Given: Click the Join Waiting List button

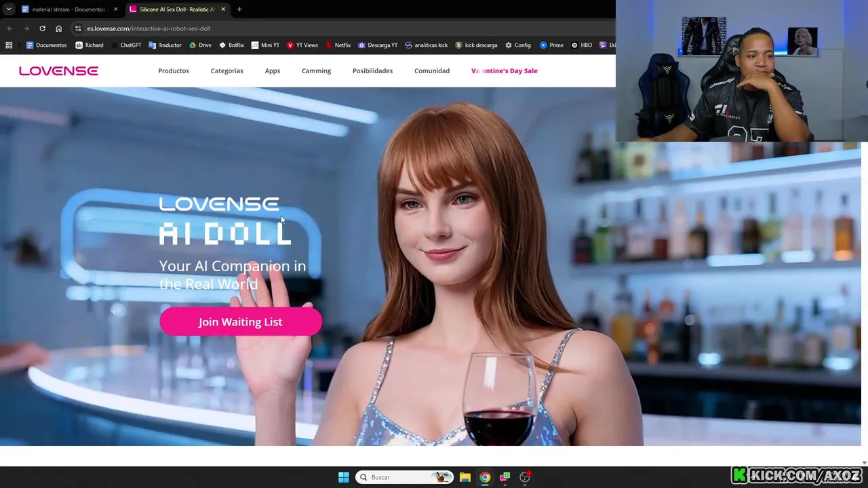Looking at the screenshot, I should 240,322.
